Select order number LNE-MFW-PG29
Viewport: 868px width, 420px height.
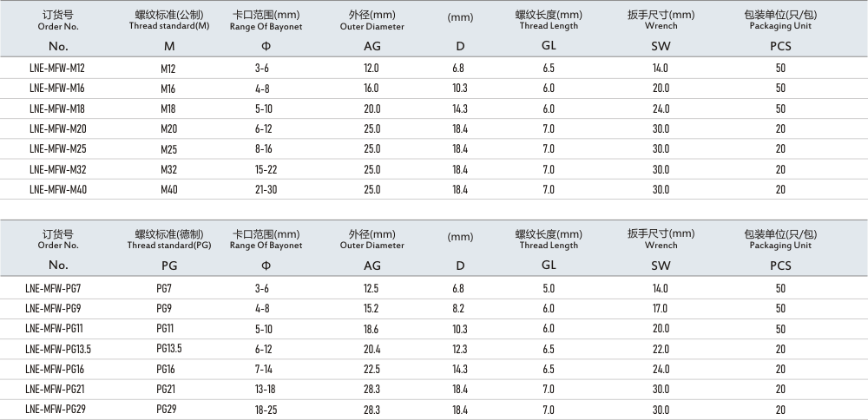click(x=56, y=409)
